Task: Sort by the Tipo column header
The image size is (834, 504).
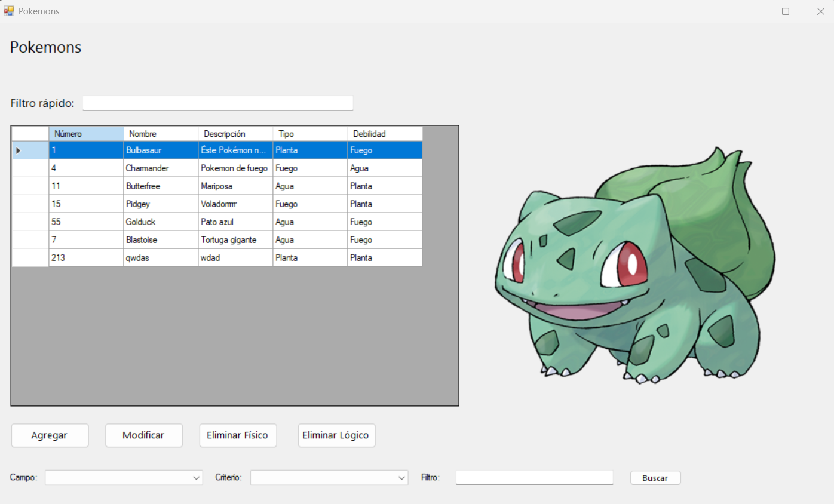Action: pyautogui.click(x=310, y=134)
